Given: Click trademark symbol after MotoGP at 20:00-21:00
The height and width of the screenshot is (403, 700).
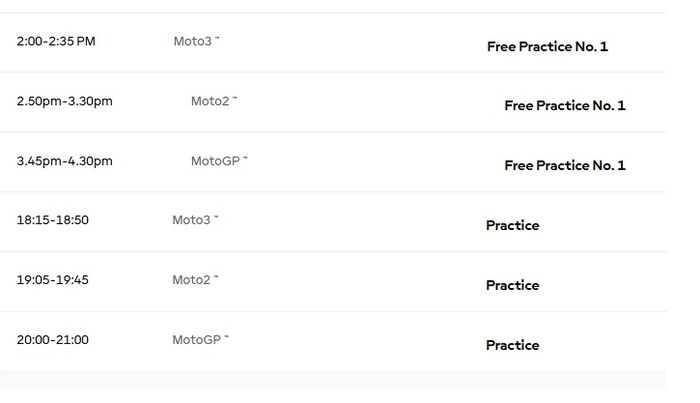Looking at the screenshot, I should click(227, 337).
